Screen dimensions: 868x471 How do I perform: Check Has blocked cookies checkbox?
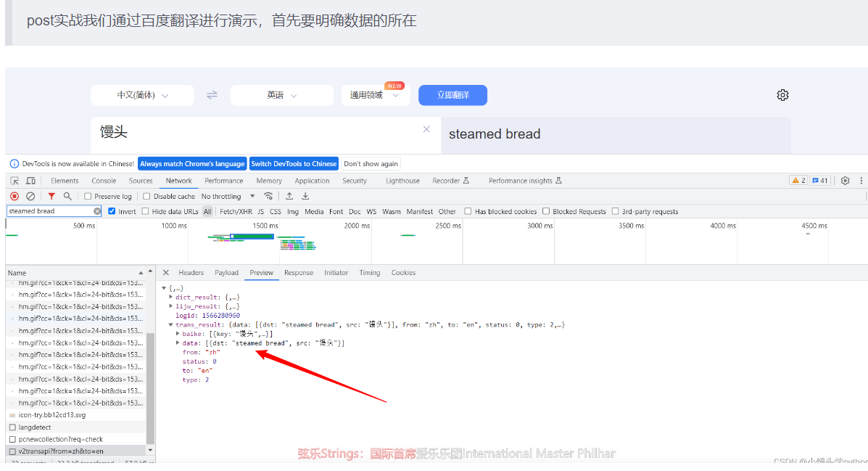point(468,211)
